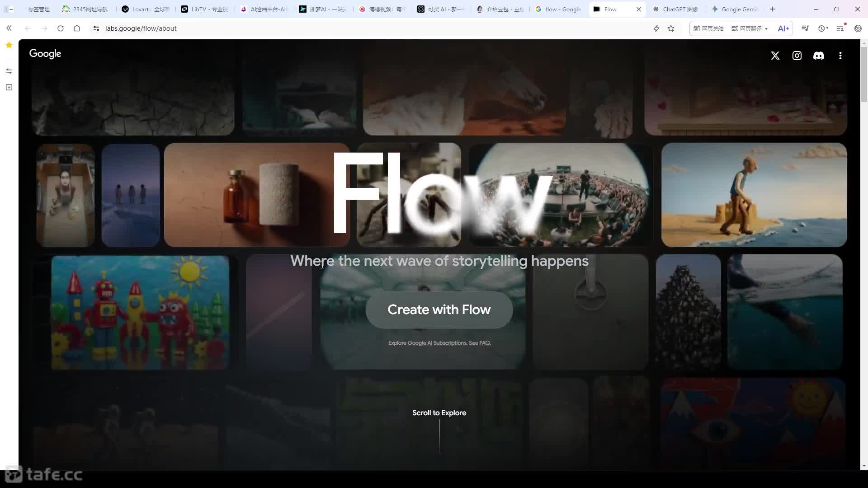Switch to the 即梦AI tab
Image resolution: width=868 pixels, height=488 pixels.
(x=323, y=9)
